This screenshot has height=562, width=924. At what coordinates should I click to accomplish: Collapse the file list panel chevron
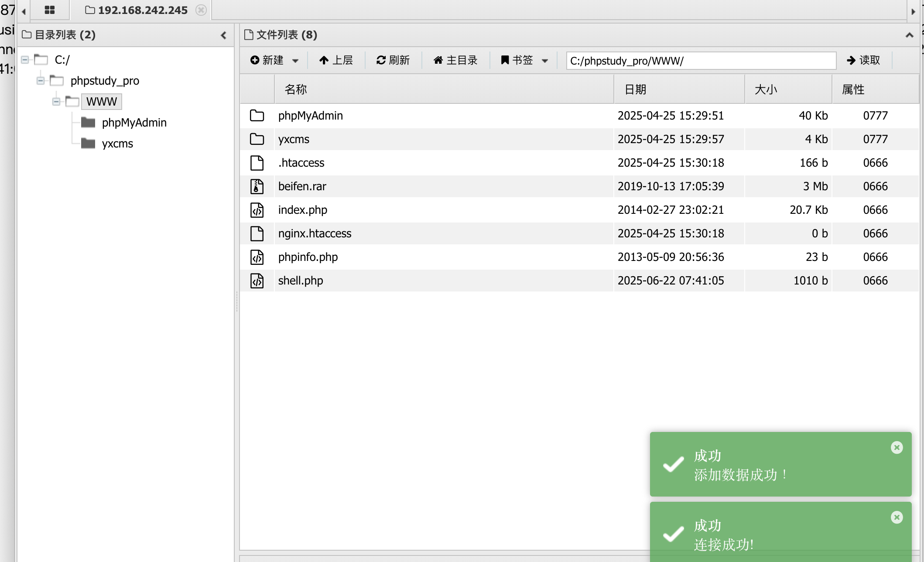click(x=909, y=35)
